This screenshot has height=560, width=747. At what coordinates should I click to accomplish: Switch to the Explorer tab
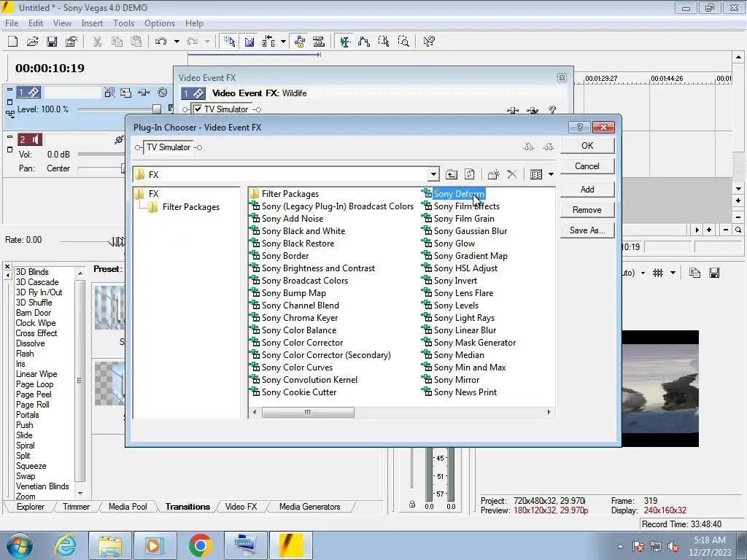(31, 507)
